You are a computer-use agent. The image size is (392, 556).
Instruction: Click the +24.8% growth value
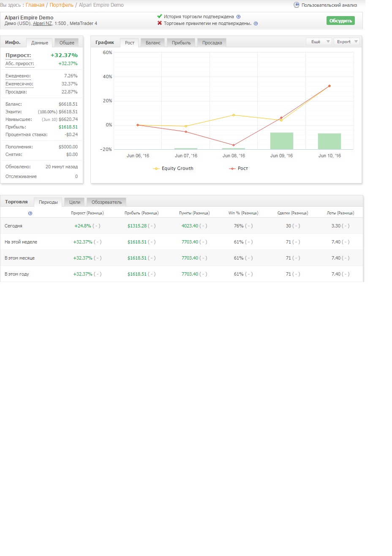point(83,226)
